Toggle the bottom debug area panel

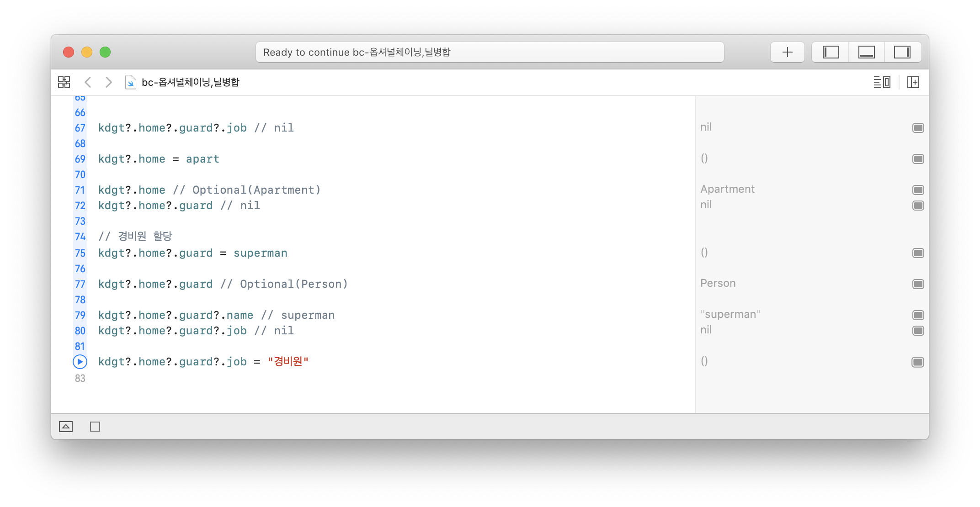(x=866, y=52)
